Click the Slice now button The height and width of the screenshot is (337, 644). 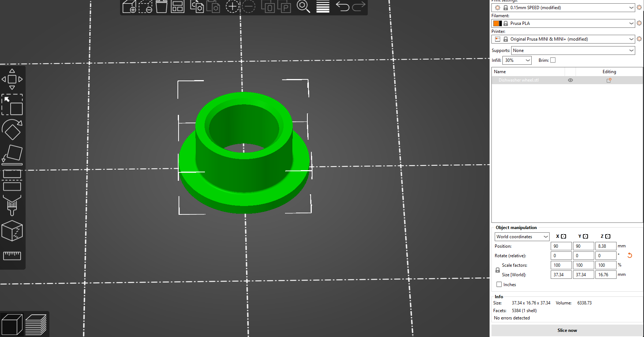pyautogui.click(x=567, y=330)
